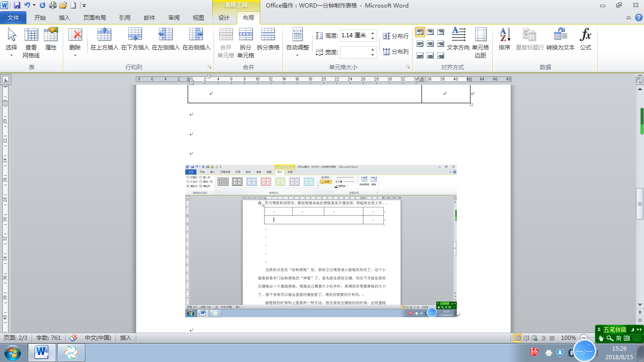Open the Customize Quick Access Toolbar arrow
644x362 pixels.
(x=84, y=6)
